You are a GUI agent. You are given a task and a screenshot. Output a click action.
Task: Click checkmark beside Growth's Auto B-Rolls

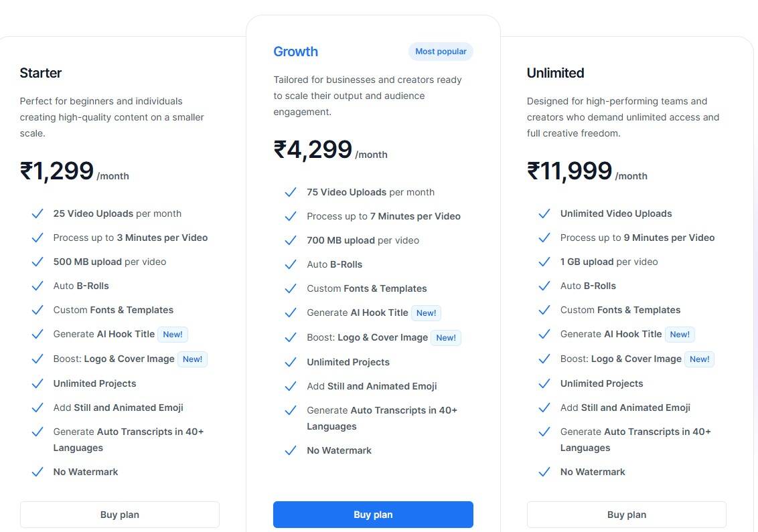click(x=291, y=265)
